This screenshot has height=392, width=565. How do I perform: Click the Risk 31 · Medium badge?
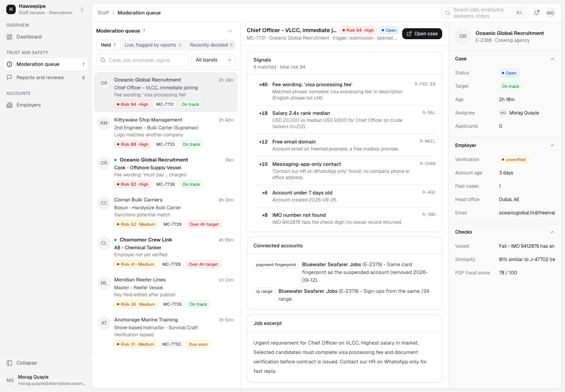point(136,344)
